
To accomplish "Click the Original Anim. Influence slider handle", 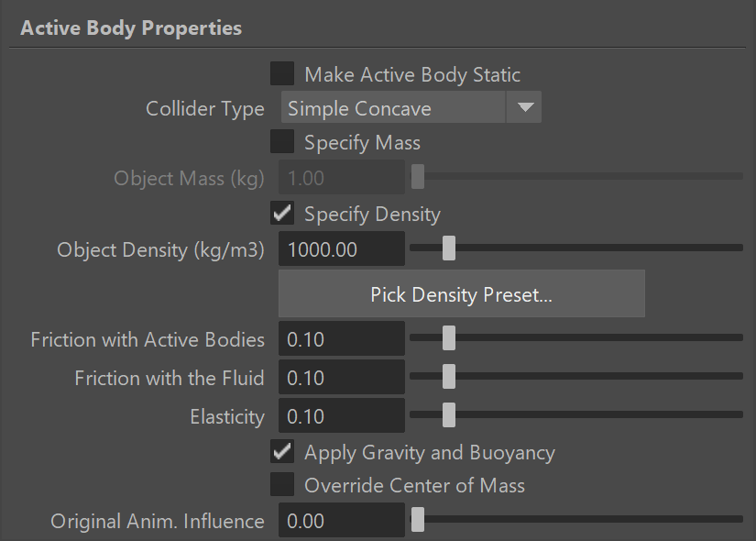I will pyautogui.click(x=418, y=519).
